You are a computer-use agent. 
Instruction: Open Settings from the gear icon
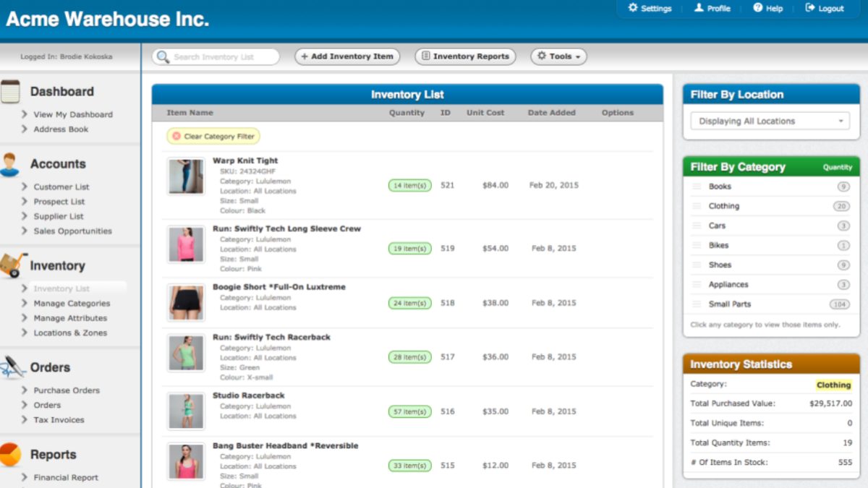[x=633, y=8]
